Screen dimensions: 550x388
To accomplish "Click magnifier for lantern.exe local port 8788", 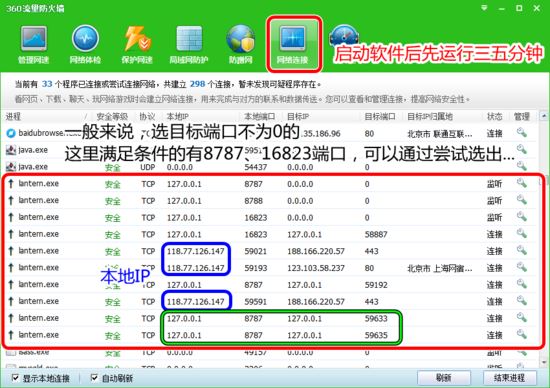I will (522, 200).
